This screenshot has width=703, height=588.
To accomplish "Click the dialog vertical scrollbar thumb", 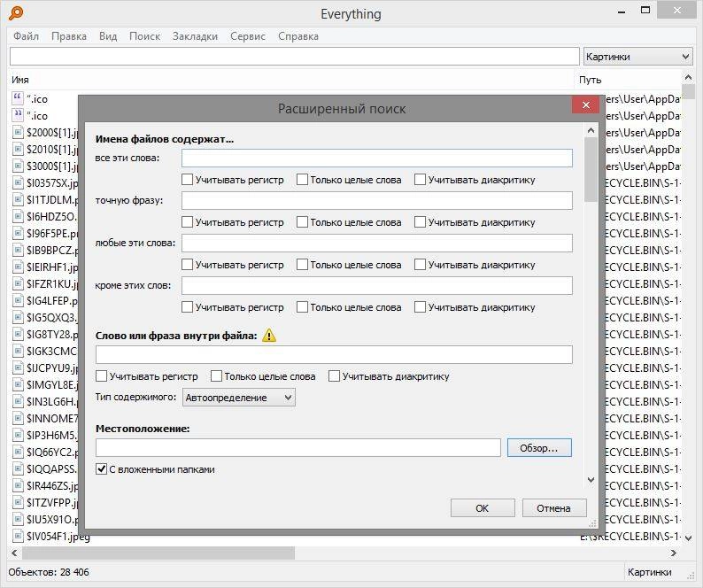I will [591, 169].
